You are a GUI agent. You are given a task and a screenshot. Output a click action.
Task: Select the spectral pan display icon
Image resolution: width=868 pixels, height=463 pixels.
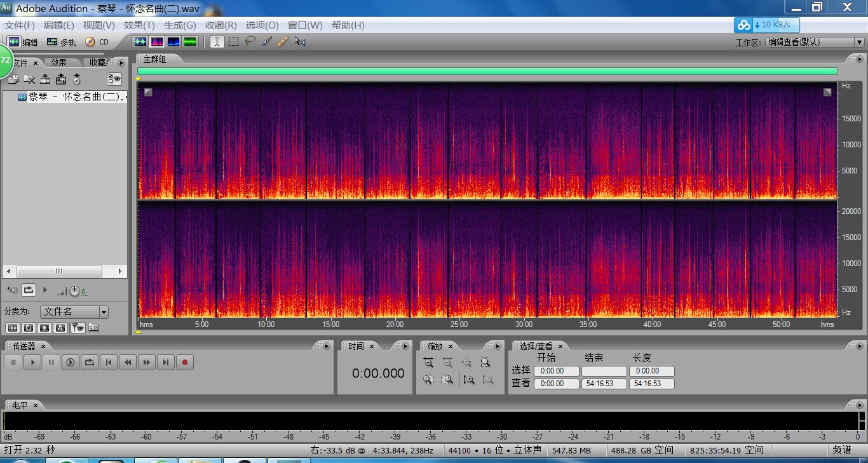tap(173, 42)
